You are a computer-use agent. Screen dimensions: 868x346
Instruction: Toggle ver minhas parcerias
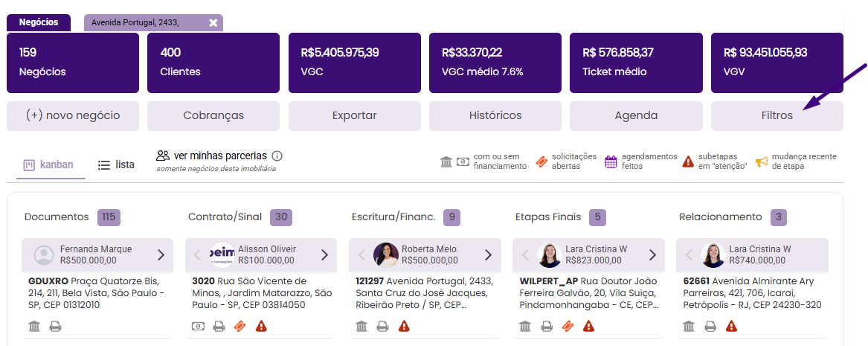click(x=211, y=156)
